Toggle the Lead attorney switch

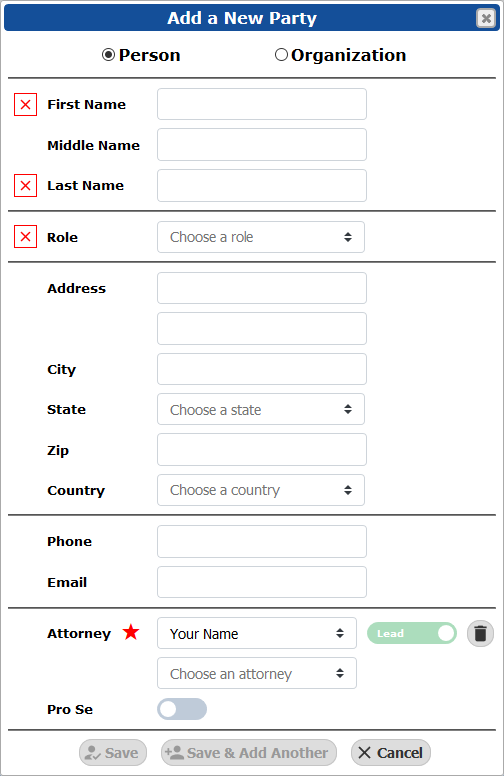[411, 633]
